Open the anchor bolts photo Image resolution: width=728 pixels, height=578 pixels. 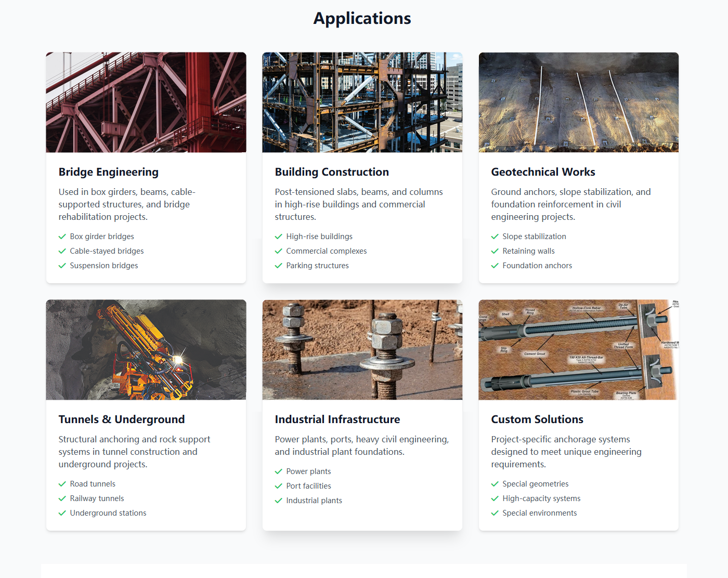tap(362, 350)
